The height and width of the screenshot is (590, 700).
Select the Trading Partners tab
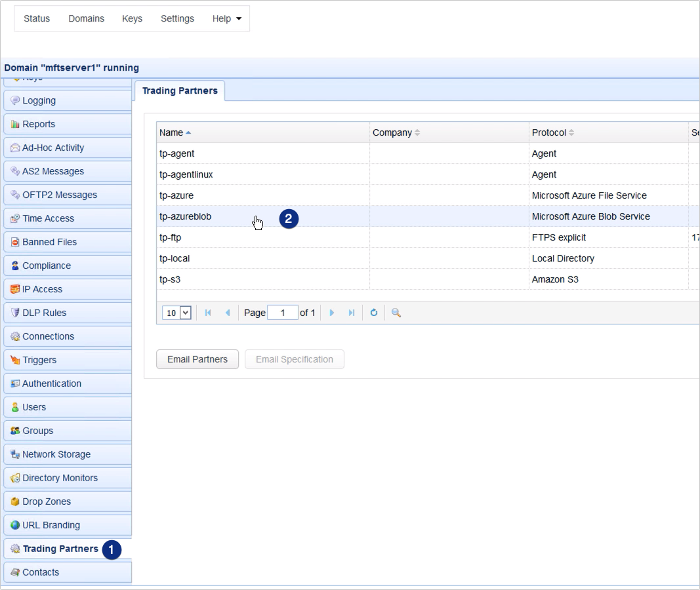tap(180, 90)
